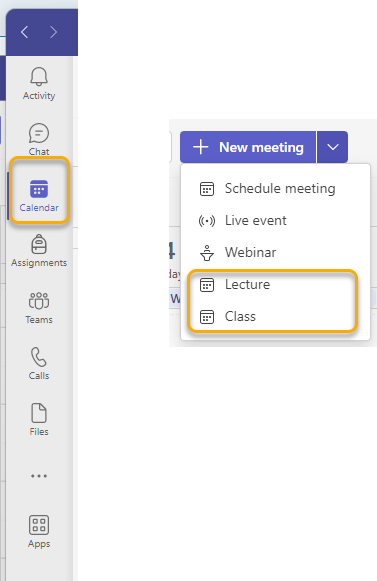
Task: Show more apps via ellipsis
Action: 39,476
